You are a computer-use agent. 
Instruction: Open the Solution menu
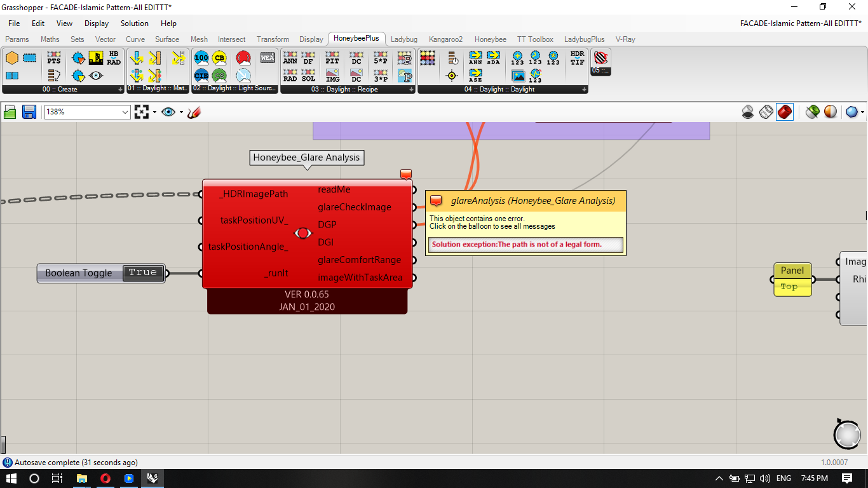pos(135,24)
